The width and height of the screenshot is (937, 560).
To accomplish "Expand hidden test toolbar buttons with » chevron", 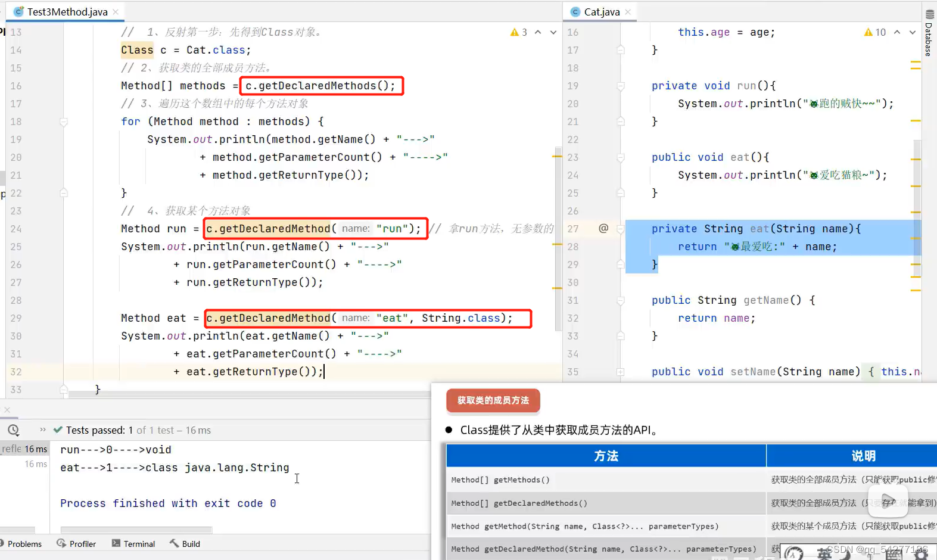I will click(x=43, y=430).
